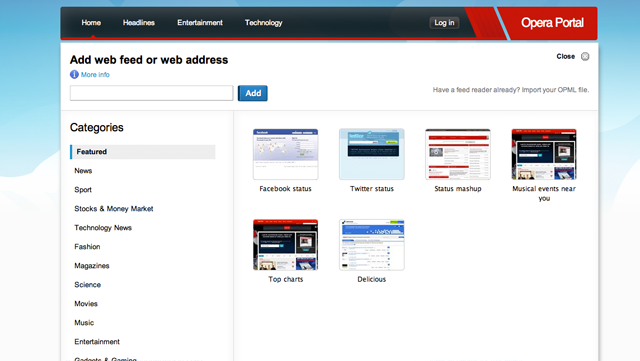Click the Twitter status label
The image size is (640, 361).
coord(372,189)
